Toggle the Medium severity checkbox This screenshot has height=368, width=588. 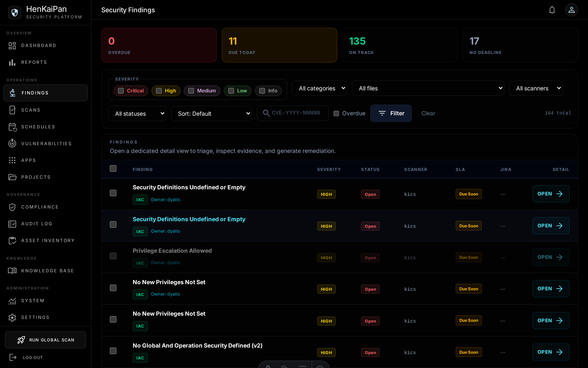click(191, 91)
